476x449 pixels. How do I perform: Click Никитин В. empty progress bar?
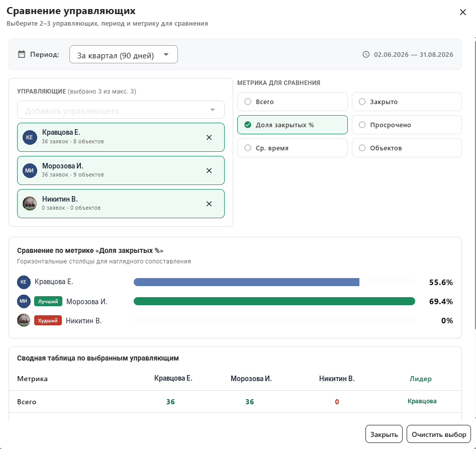[274, 320]
